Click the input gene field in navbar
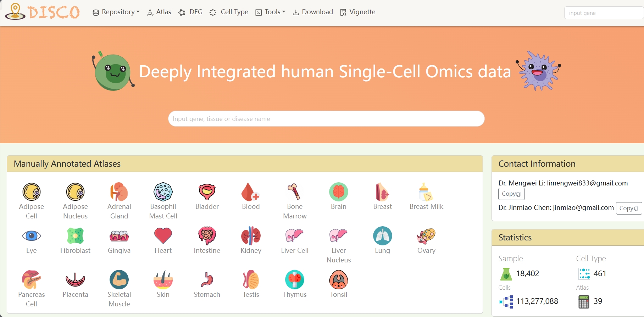This screenshot has width=644, height=317. [x=603, y=13]
